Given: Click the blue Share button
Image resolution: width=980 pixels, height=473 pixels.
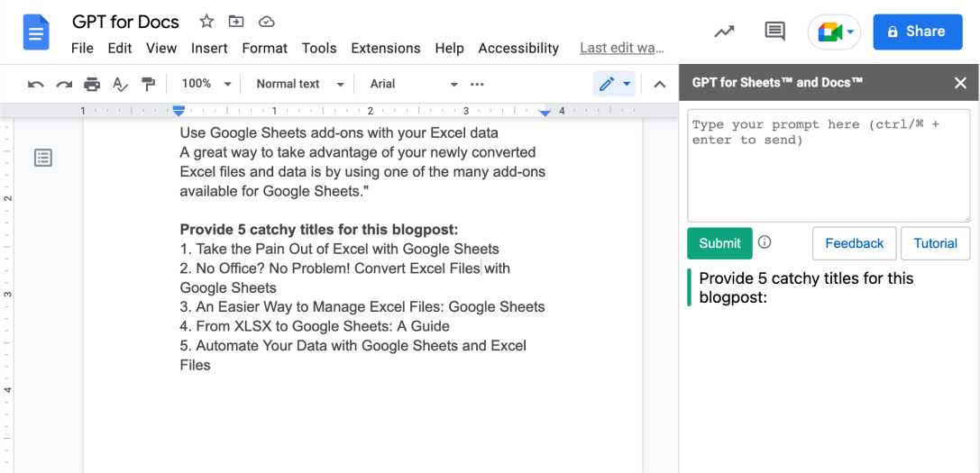Looking at the screenshot, I should [916, 32].
